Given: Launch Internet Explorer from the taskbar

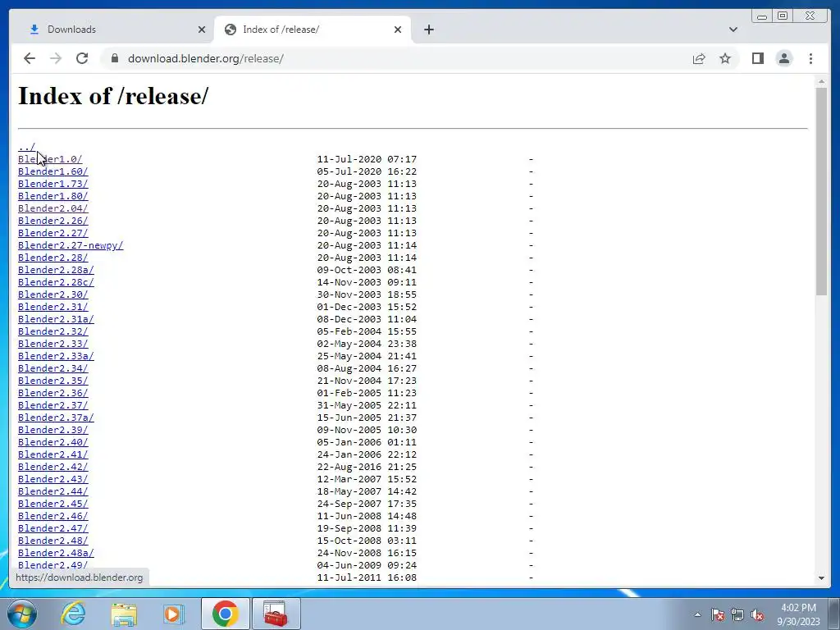Looking at the screenshot, I should click(73, 614).
